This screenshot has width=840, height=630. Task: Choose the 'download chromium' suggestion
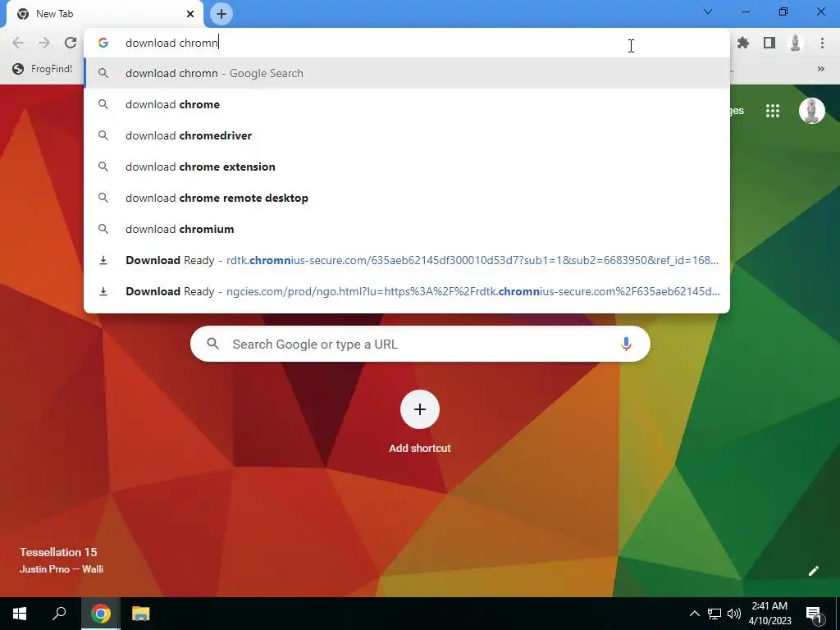(407, 229)
